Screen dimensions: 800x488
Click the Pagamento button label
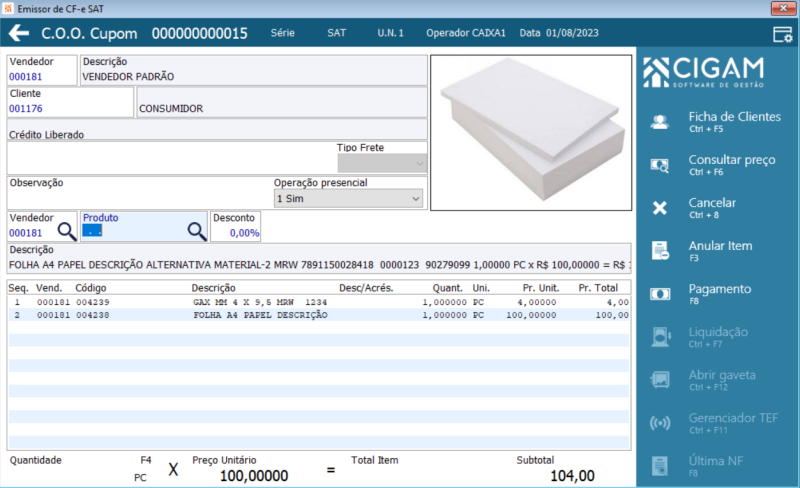pos(719,289)
